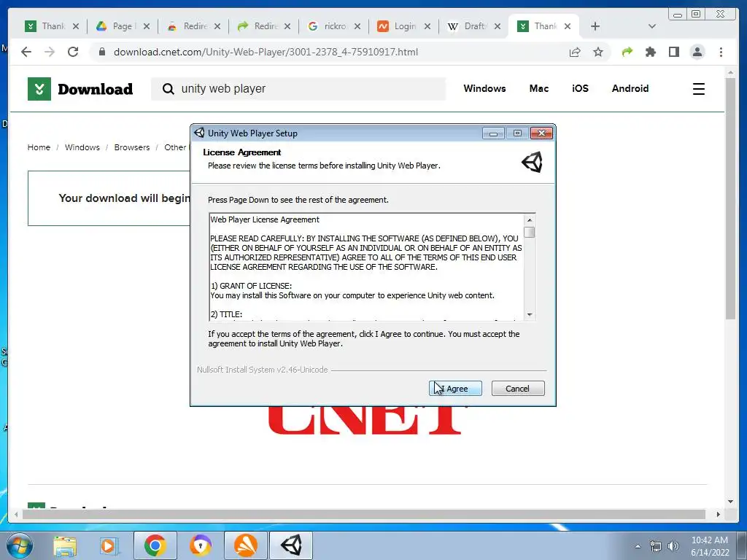
Task: Open Chrome profile avatar
Action: [x=697, y=52]
